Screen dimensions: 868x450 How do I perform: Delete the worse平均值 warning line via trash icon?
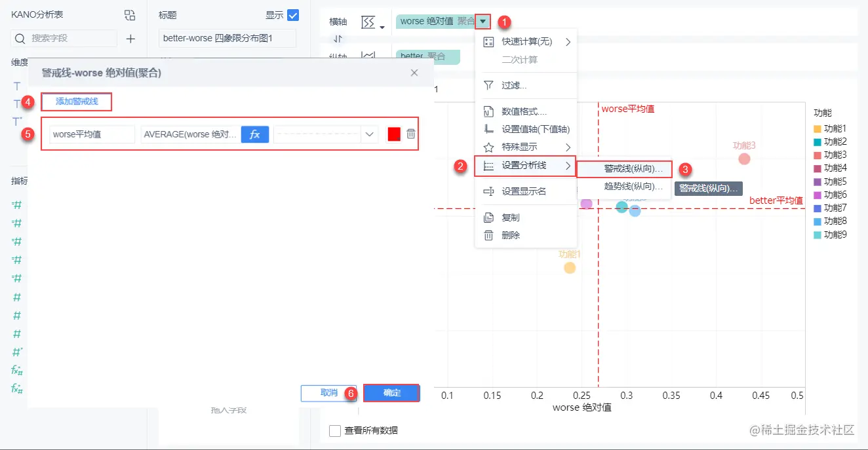click(x=410, y=134)
